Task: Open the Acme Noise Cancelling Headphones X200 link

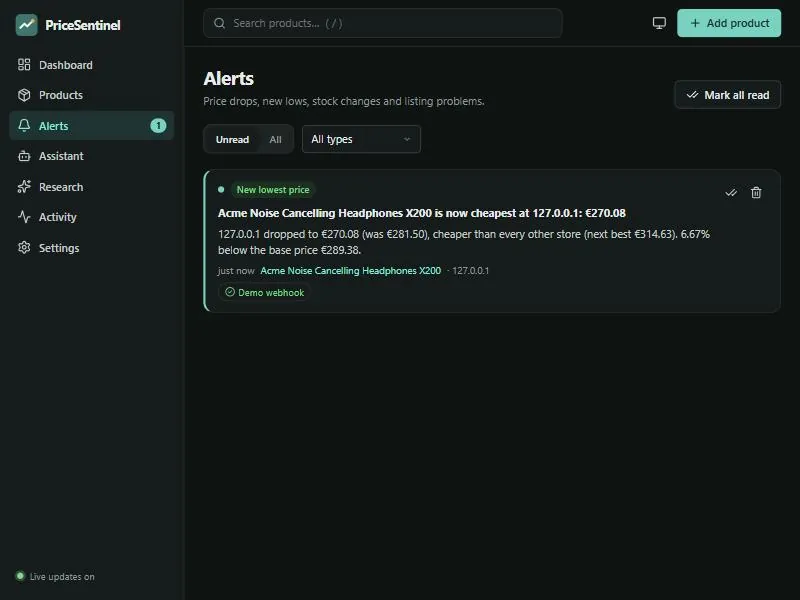Action: 351,270
